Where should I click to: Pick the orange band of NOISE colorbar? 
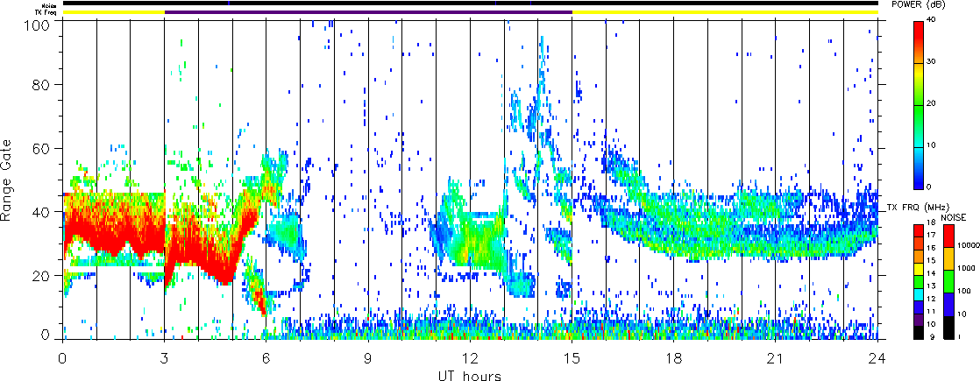click(x=948, y=258)
